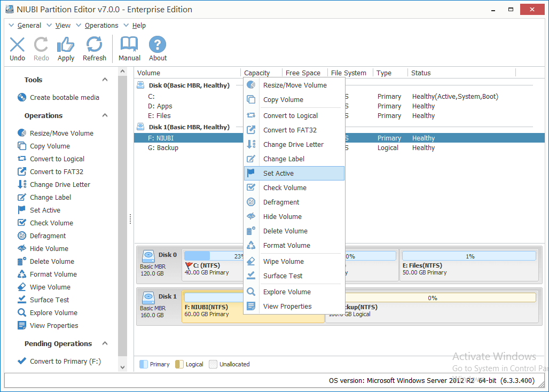Click the Primary legend color swatch
Screen dimensions: 549x392
pos(143,364)
